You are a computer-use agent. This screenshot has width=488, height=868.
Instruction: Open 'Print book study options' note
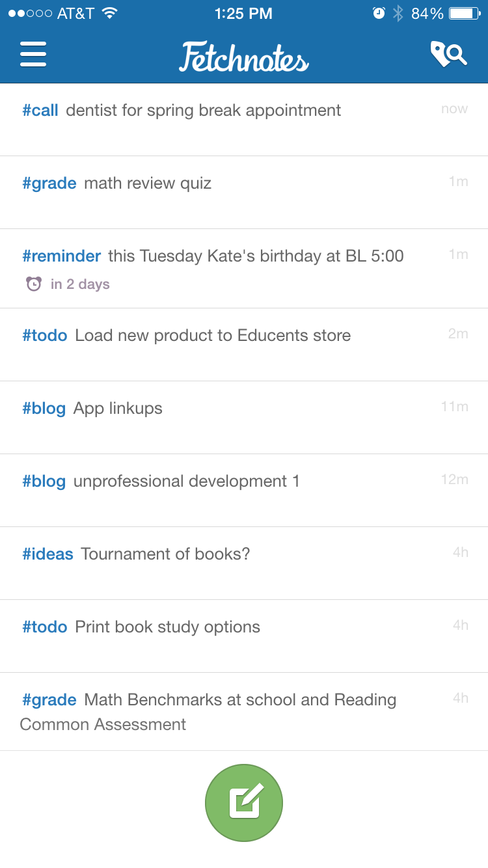click(244, 636)
